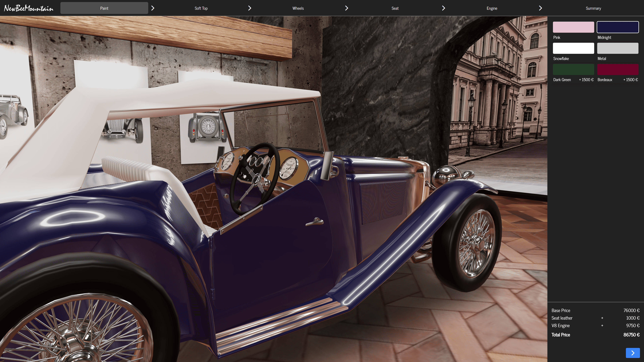This screenshot has width=644, height=362.
Task: Click the chevron arrow after Paint
Action: pos(153,8)
